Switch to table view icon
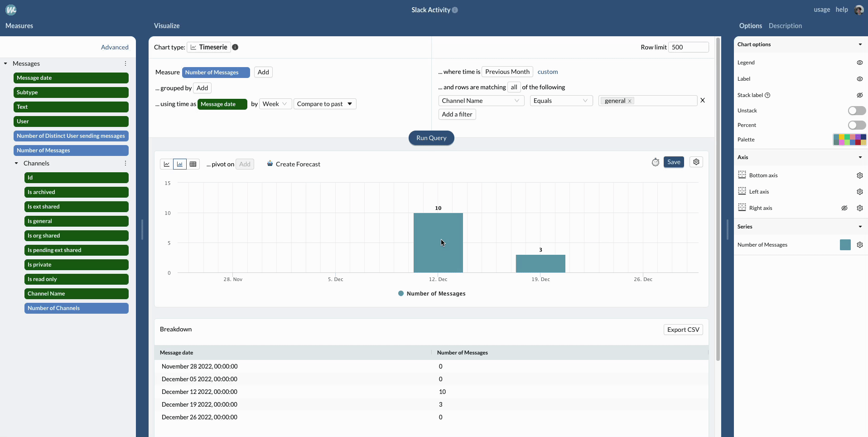The image size is (868, 437). pyautogui.click(x=193, y=164)
